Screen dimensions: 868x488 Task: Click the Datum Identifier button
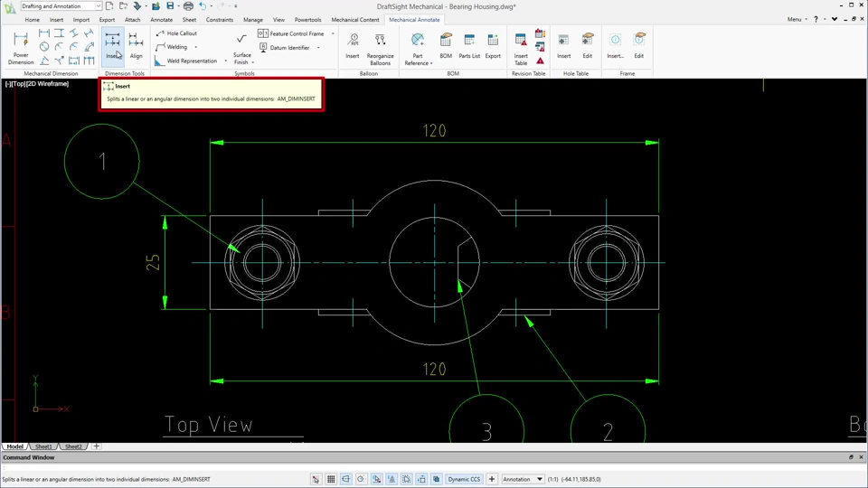[x=284, y=48]
